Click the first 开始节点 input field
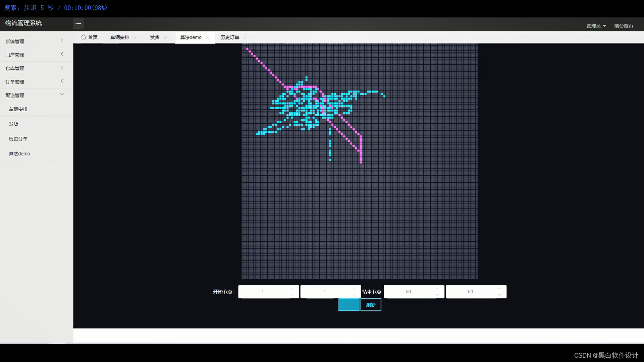This screenshot has width=644, height=362. pos(263,292)
